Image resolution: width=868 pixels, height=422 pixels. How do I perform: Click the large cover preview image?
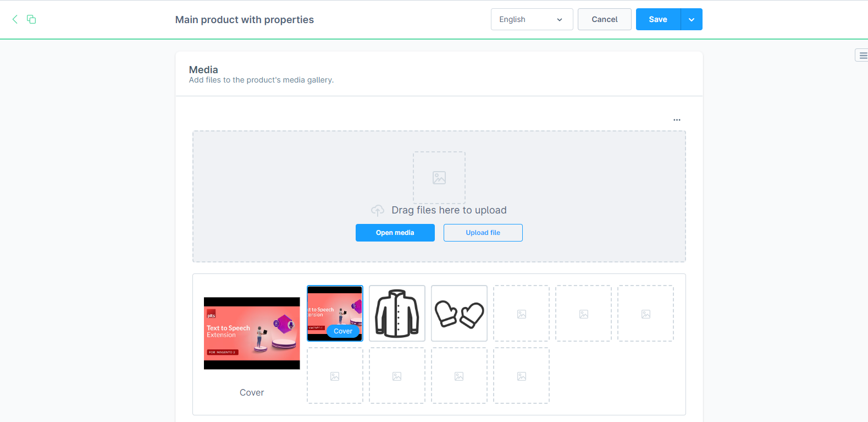[252, 333]
